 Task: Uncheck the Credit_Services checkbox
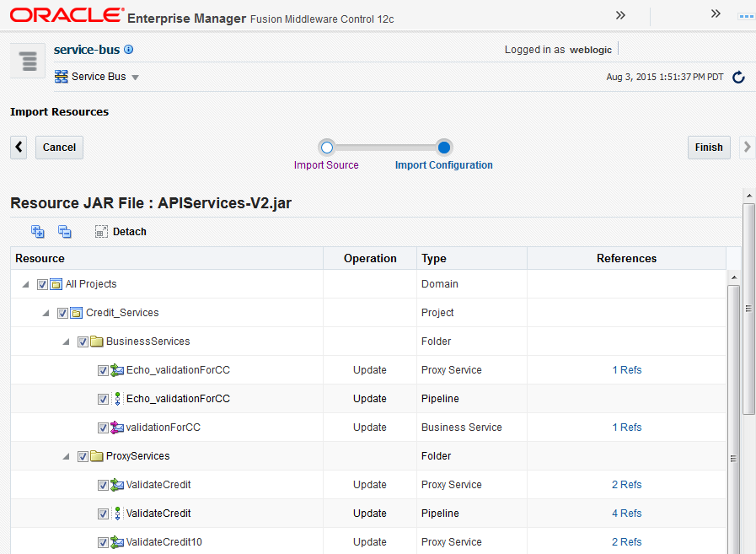click(62, 313)
